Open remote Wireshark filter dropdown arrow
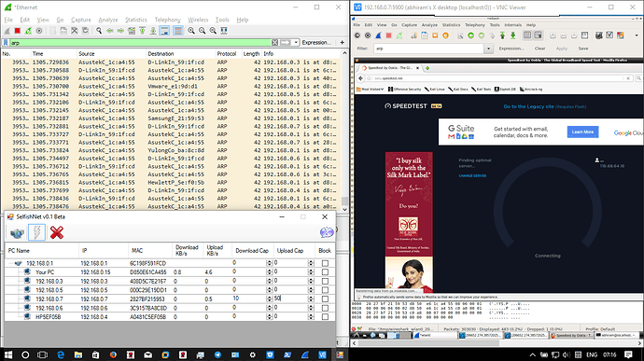644x361 pixels. (x=488, y=49)
